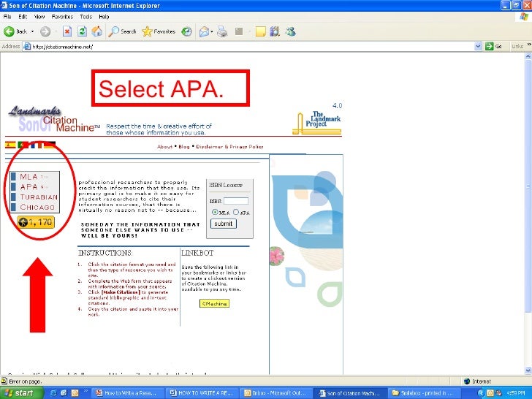Select the Portuguese flag language icon
Image resolution: width=532 pixels, height=399 pixels.
tap(23, 145)
